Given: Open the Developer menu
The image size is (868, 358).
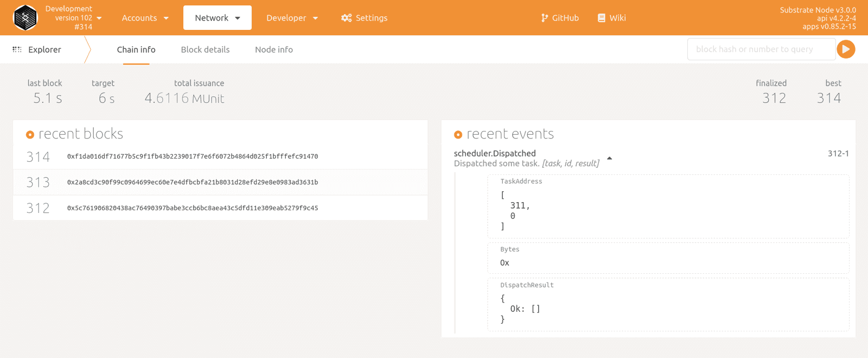Looking at the screenshot, I should tap(292, 18).
